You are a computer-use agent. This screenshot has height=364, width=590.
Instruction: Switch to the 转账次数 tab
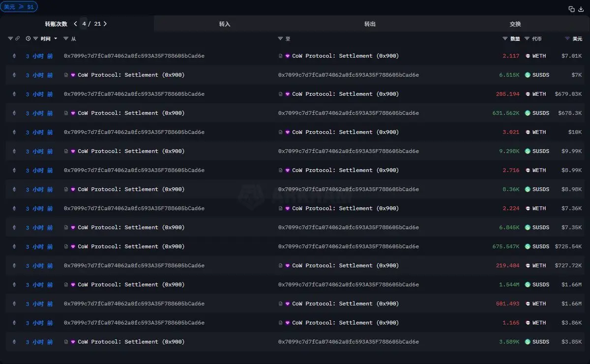56,24
